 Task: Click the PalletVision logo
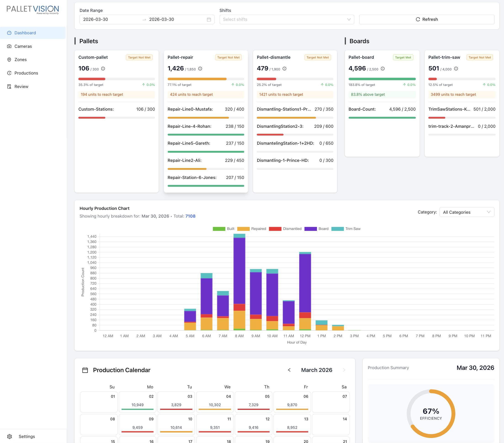pos(32,9)
